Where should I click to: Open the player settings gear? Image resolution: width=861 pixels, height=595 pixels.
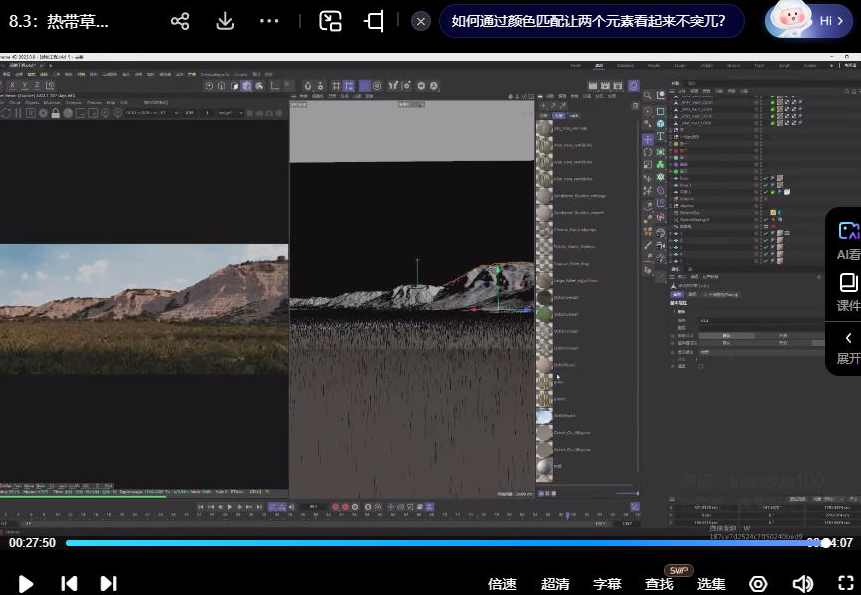click(x=758, y=583)
